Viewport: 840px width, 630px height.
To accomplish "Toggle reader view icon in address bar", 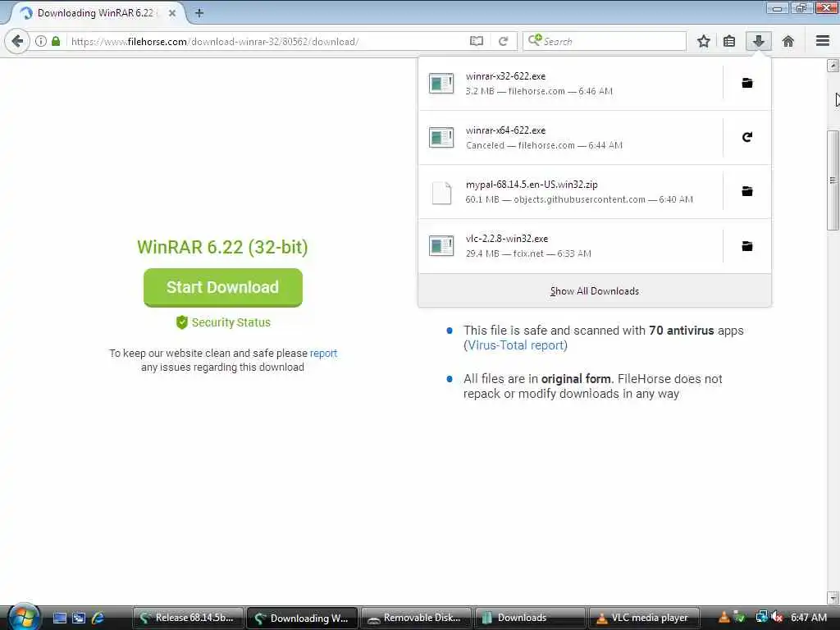I will (477, 41).
